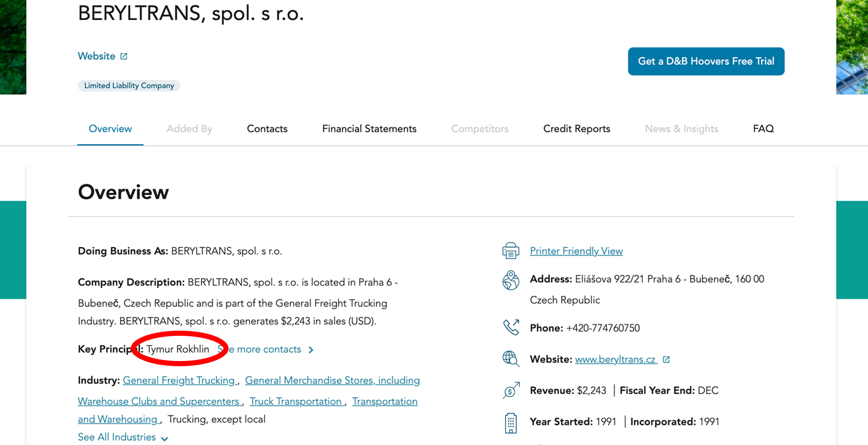Click the printer icon
Viewport: 868px width, 445px height.
click(511, 251)
